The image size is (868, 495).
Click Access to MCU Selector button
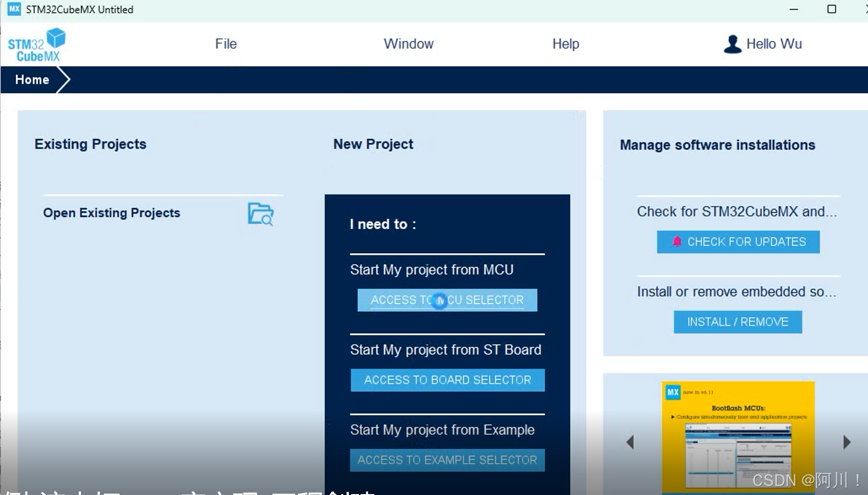click(447, 300)
